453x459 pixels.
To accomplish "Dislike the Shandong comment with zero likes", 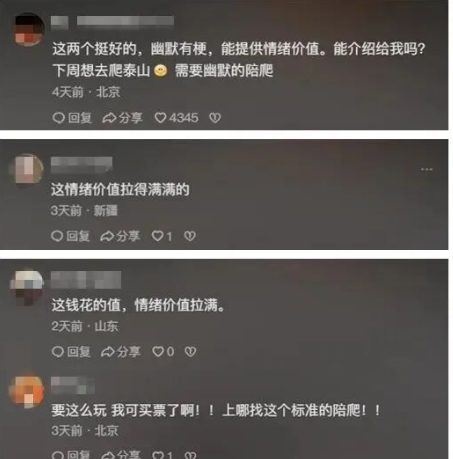I will point(190,352).
